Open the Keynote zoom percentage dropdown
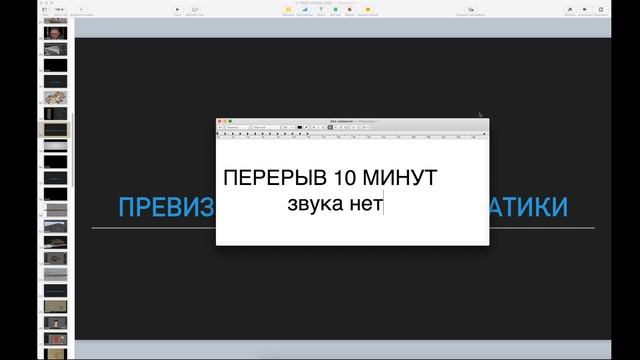Image resolution: width=640 pixels, height=360 pixels. tap(60, 9)
